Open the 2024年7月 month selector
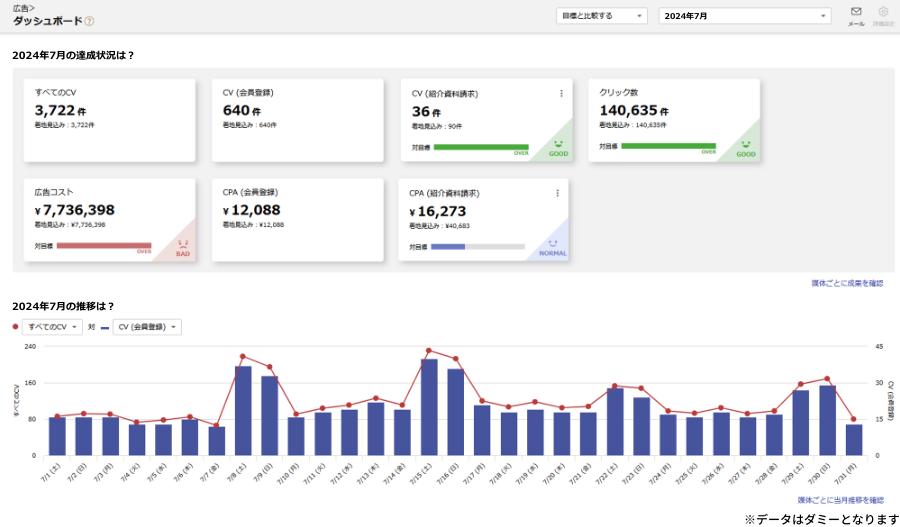This screenshot has width=900, height=527. [x=745, y=16]
